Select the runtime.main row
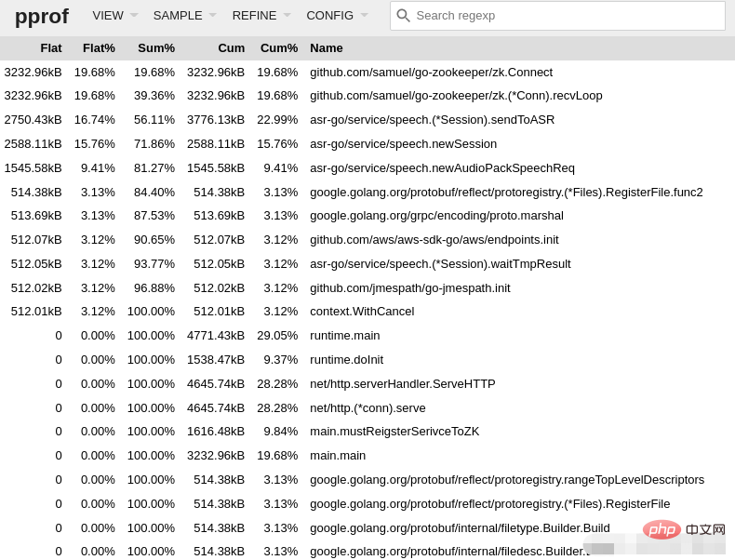 click(344, 335)
